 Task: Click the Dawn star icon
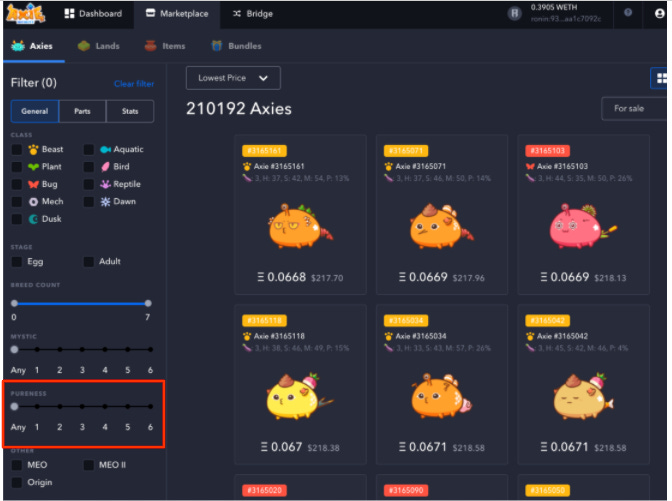click(x=105, y=201)
